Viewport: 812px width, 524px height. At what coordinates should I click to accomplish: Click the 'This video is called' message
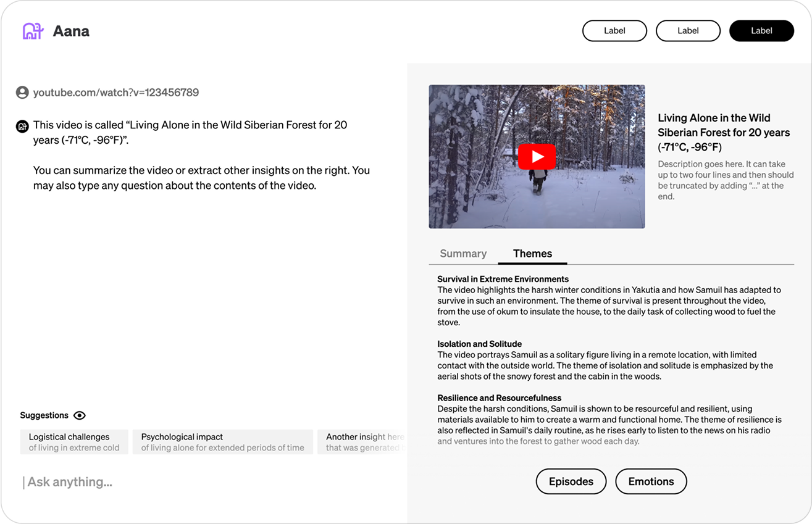(x=190, y=132)
